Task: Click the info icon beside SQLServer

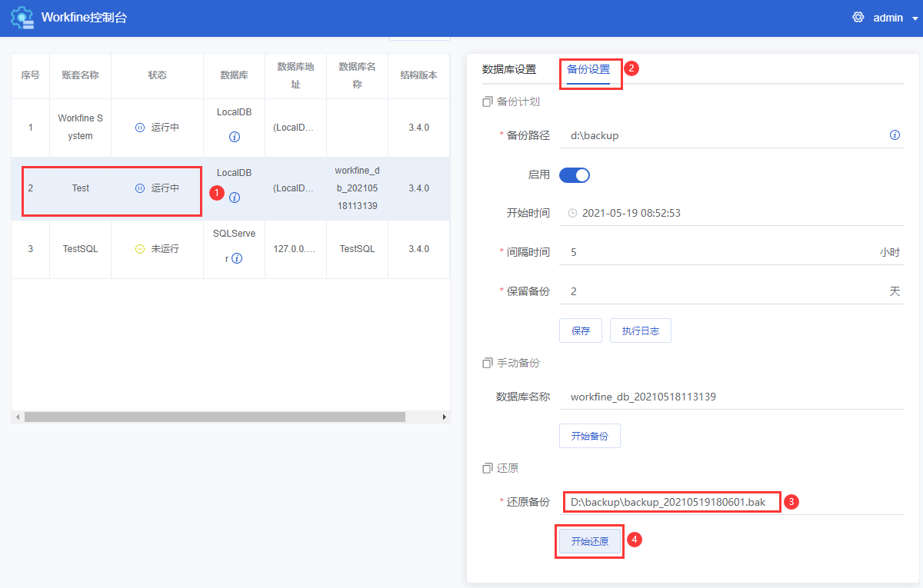Action: [237, 259]
